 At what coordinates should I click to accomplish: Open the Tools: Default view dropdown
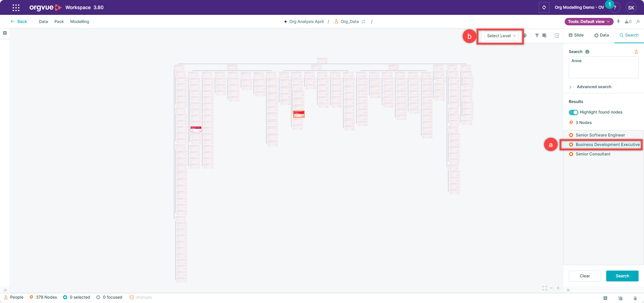(x=589, y=22)
